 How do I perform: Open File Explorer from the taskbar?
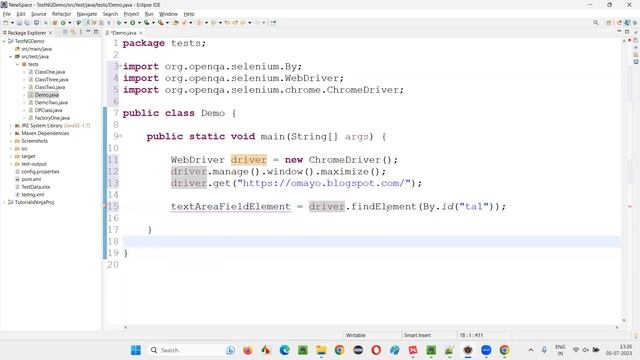tap(321, 350)
